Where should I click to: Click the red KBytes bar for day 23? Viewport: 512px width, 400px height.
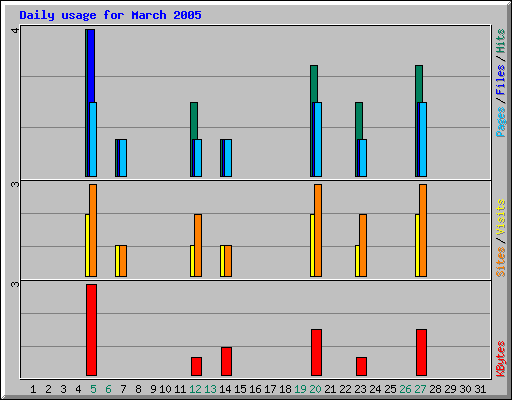pos(361,367)
